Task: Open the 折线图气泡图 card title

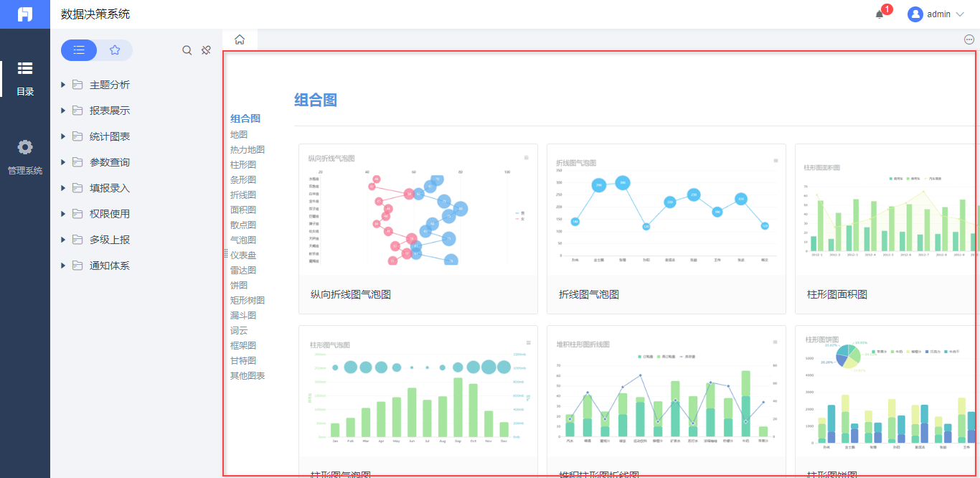Action: pyautogui.click(x=589, y=294)
